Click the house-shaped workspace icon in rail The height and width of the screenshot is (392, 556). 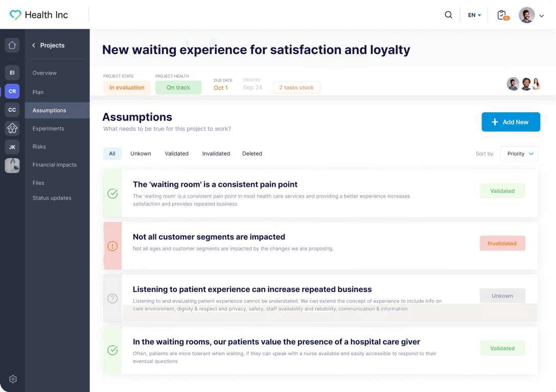12,128
